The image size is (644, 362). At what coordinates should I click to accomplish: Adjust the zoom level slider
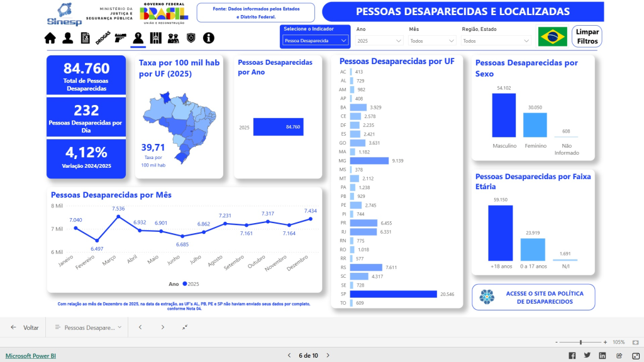click(580, 342)
